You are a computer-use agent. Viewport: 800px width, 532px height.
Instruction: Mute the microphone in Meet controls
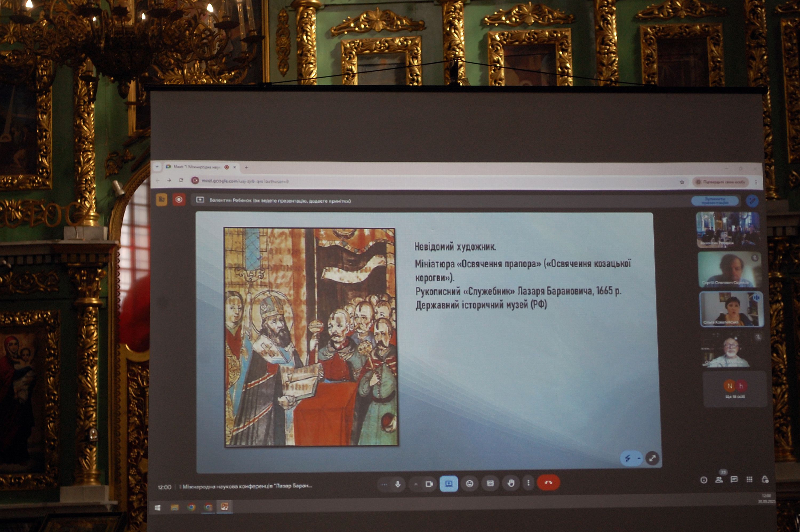(x=398, y=484)
